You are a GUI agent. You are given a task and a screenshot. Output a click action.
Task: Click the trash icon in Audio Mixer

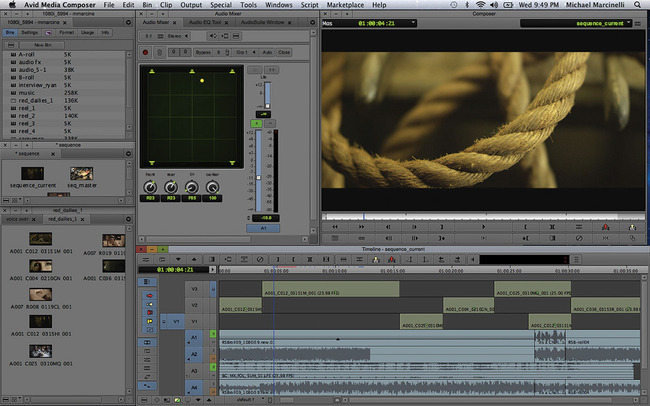[159, 50]
